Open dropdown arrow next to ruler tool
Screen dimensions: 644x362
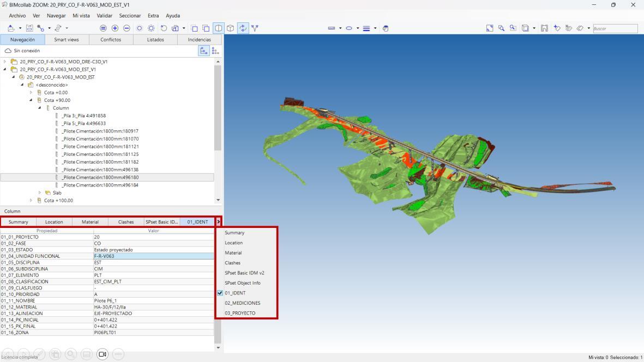(x=340, y=28)
